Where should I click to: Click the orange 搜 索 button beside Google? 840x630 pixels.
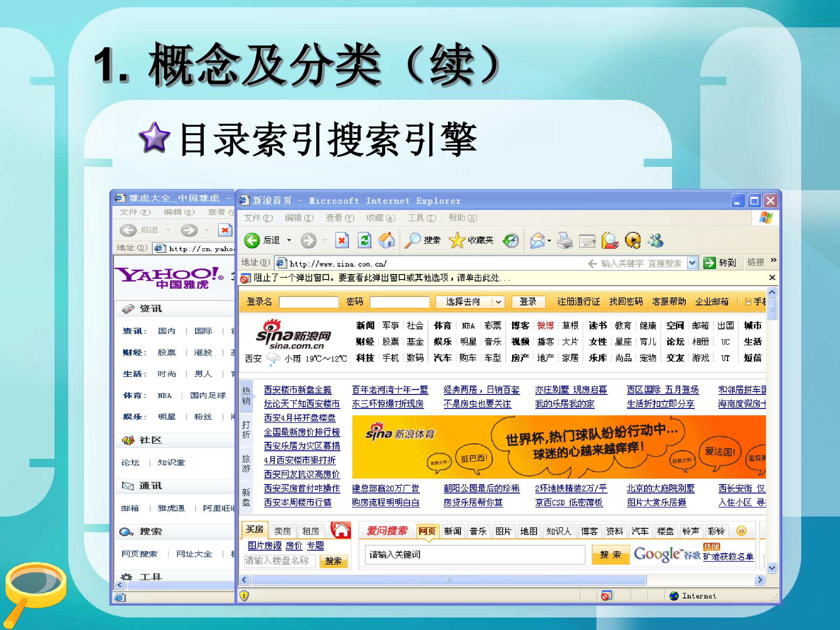(610, 555)
